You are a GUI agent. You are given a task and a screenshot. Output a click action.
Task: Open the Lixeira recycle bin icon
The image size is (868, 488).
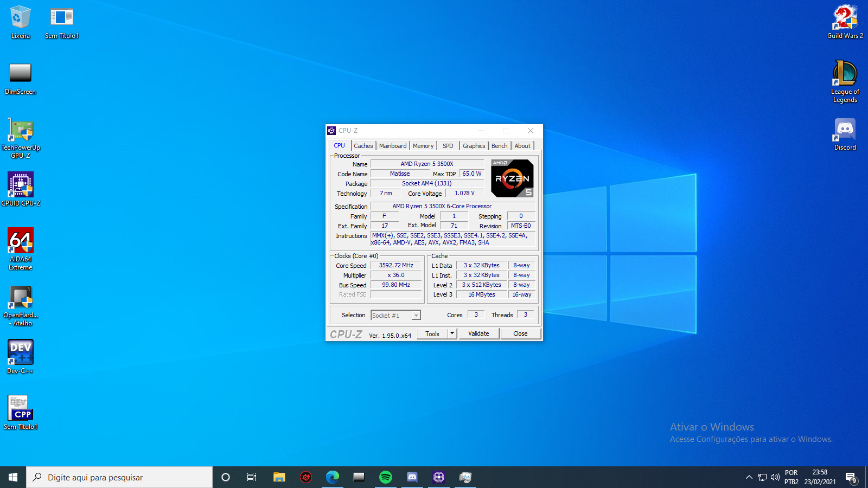[21, 22]
